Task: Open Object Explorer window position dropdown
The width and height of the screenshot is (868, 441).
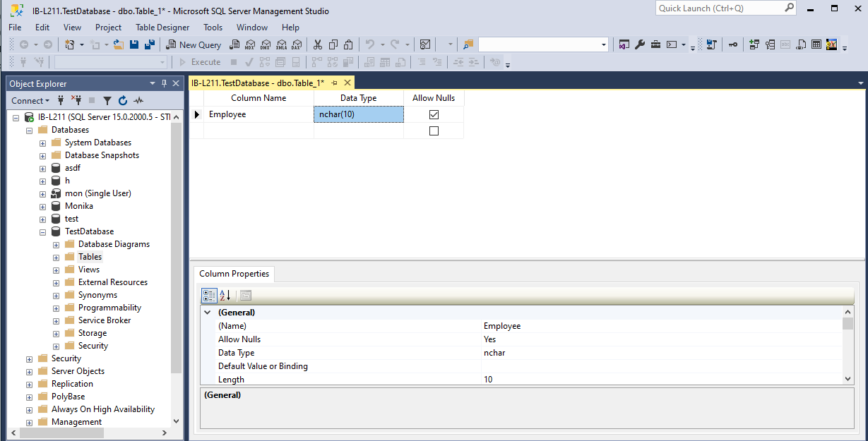Action: 153,83
